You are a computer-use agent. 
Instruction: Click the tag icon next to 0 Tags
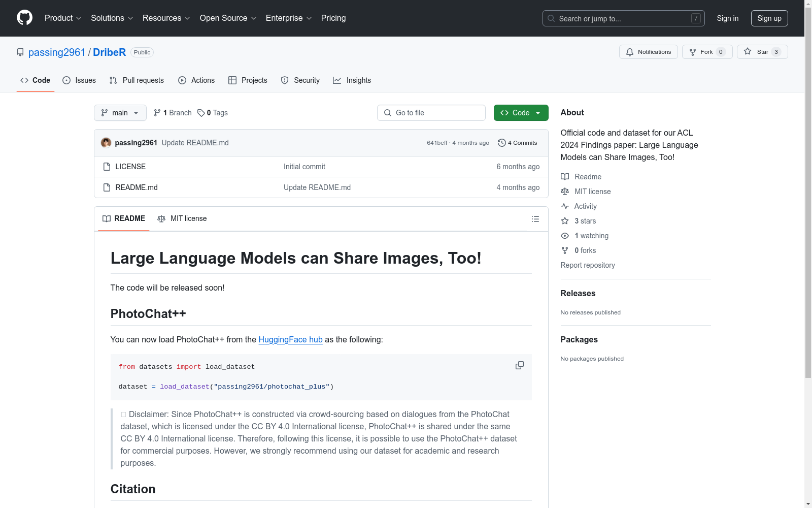click(201, 113)
